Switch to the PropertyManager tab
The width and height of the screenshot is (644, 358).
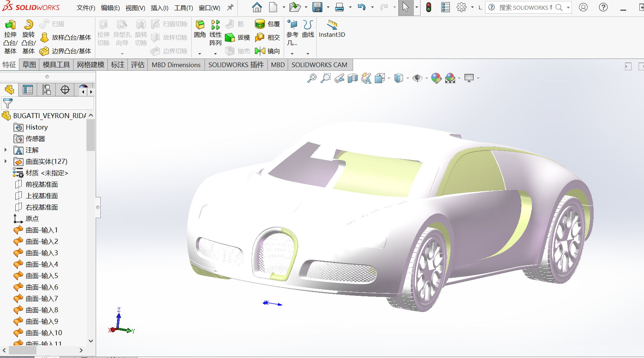pyautogui.click(x=28, y=90)
